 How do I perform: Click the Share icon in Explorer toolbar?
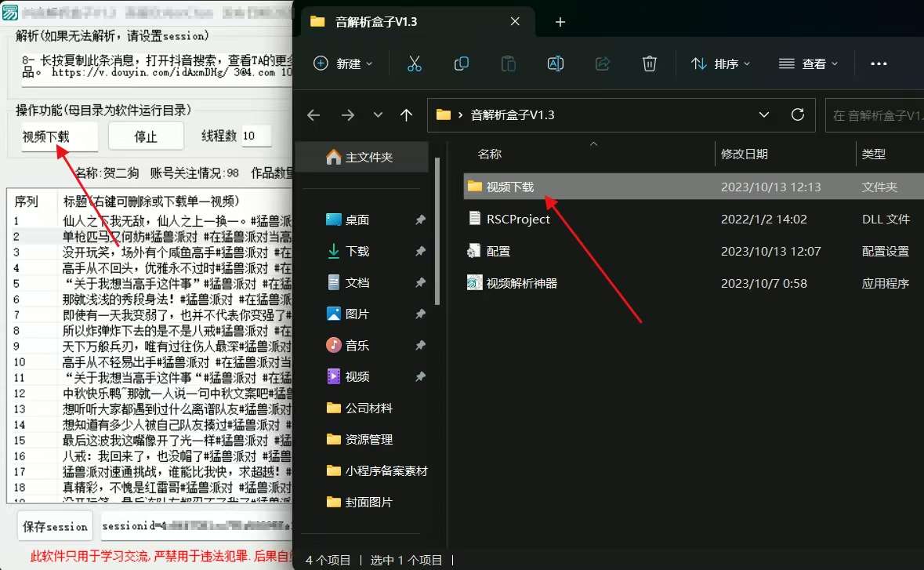(x=603, y=64)
